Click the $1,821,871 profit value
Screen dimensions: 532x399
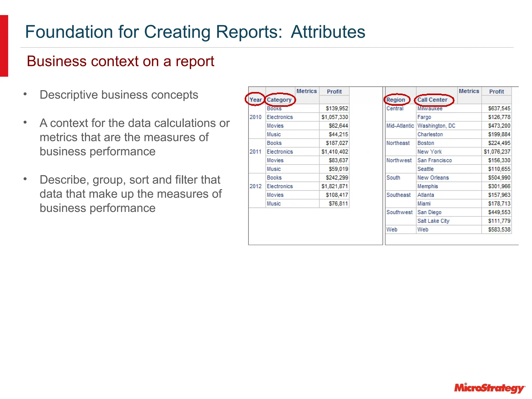coord(335,186)
